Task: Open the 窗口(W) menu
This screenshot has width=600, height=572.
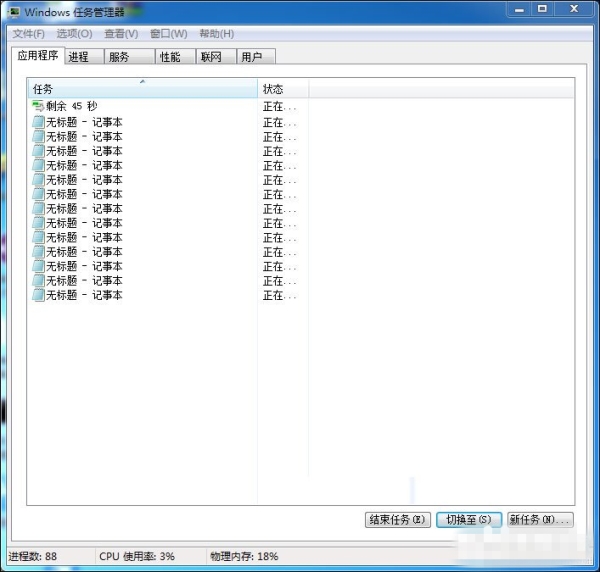Action: [x=168, y=34]
